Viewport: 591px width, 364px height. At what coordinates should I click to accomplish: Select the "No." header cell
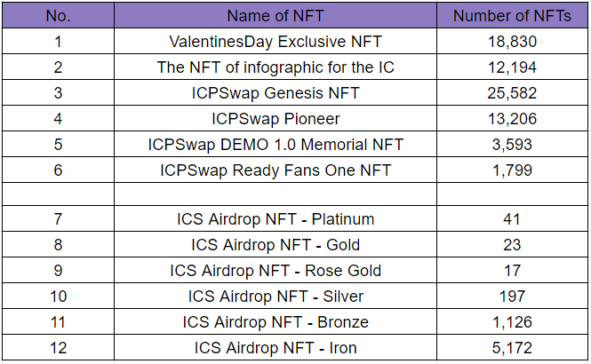coord(58,15)
